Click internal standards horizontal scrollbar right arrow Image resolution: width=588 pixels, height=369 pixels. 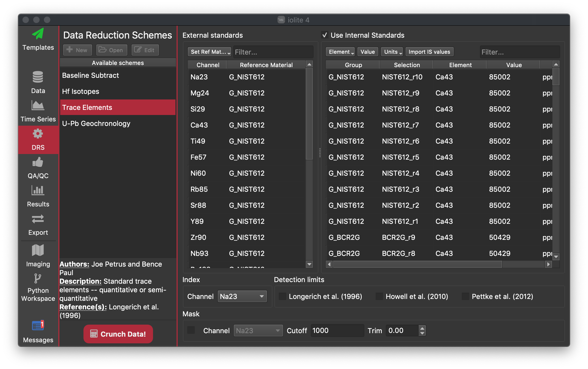pyautogui.click(x=548, y=264)
